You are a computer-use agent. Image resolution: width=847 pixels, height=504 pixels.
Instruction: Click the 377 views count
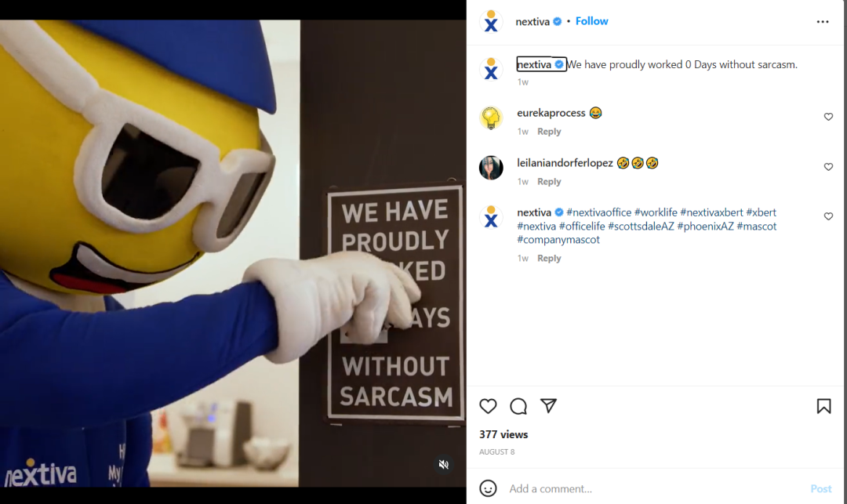point(503,434)
